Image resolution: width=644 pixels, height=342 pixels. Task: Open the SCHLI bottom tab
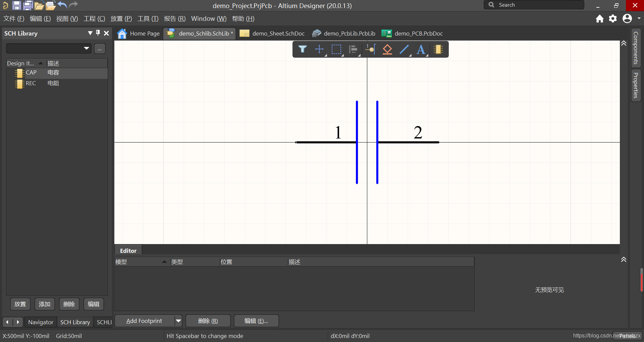[x=104, y=322]
